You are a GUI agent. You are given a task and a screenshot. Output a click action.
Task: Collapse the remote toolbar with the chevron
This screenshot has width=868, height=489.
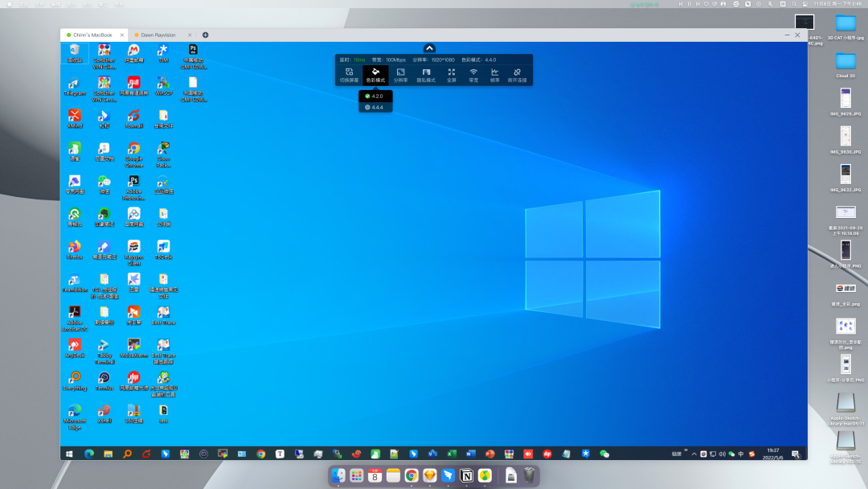click(x=429, y=48)
